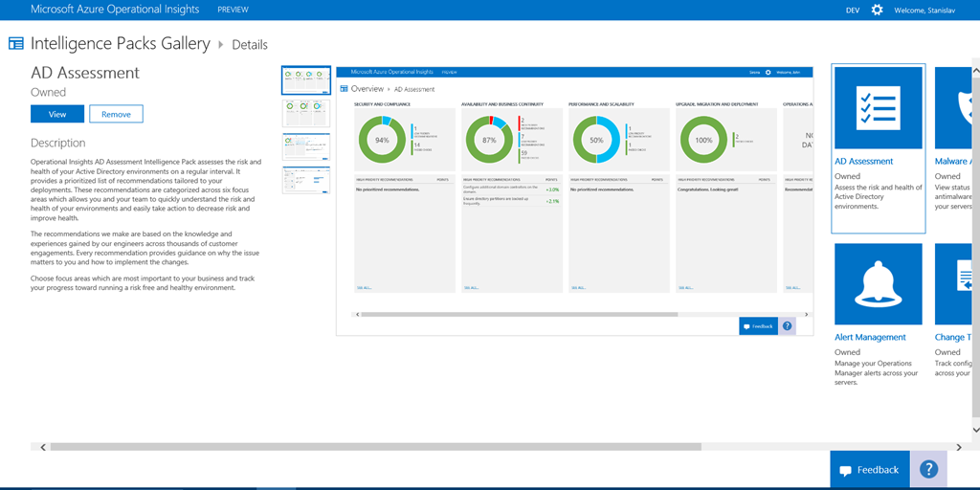This screenshot has width=980, height=490.
Task: Open settings gear icon in header
Action: click(877, 10)
